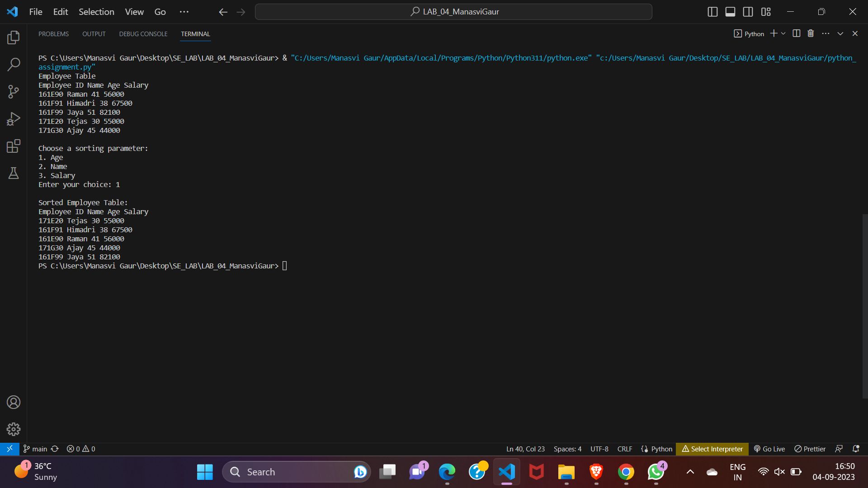Image resolution: width=868 pixels, height=488 pixels.
Task: Synchronize changes on main branch
Action: 55,449
